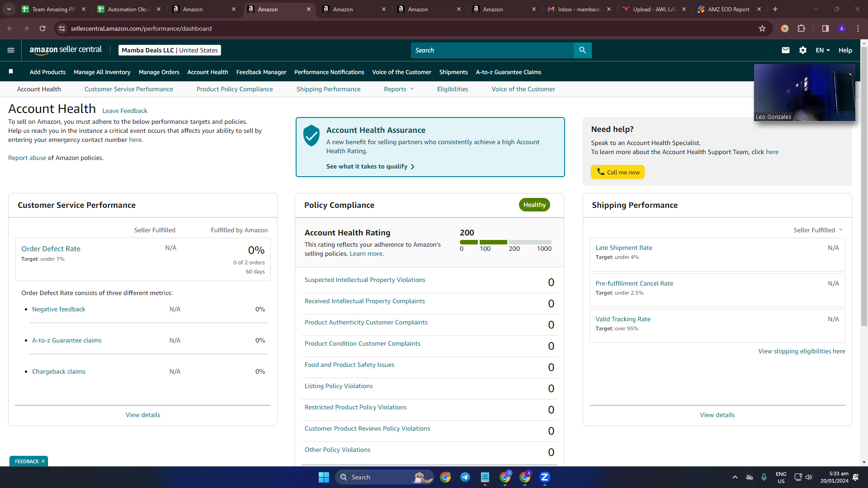Click the microphone icon in system tray

[764, 477]
